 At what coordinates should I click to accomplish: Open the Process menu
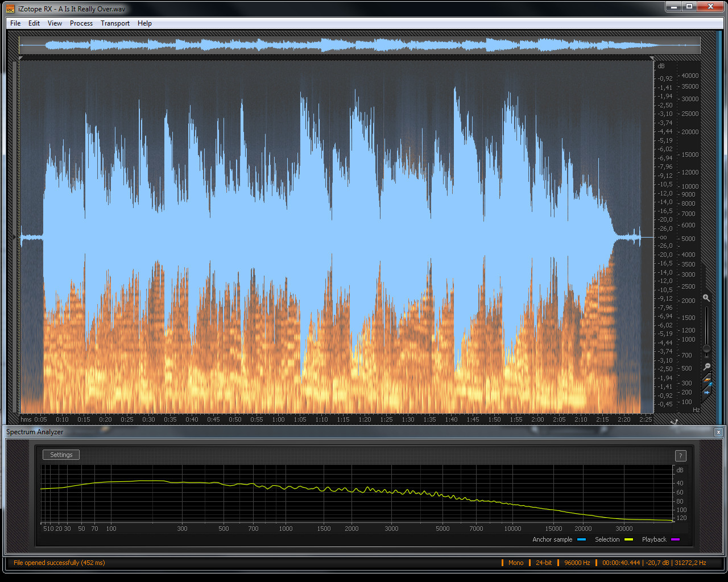click(81, 23)
